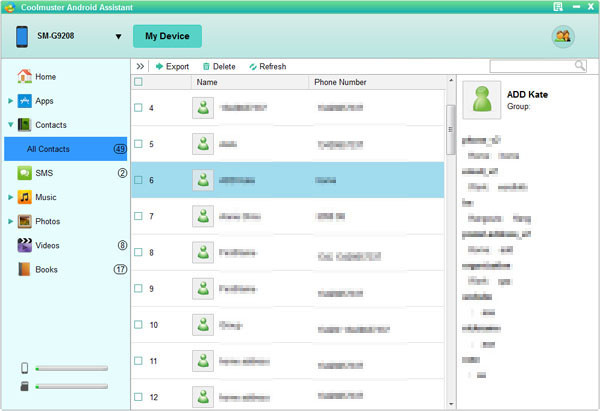Click the Music note icon
This screenshot has width=600, height=411.
[x=24, y=197]
